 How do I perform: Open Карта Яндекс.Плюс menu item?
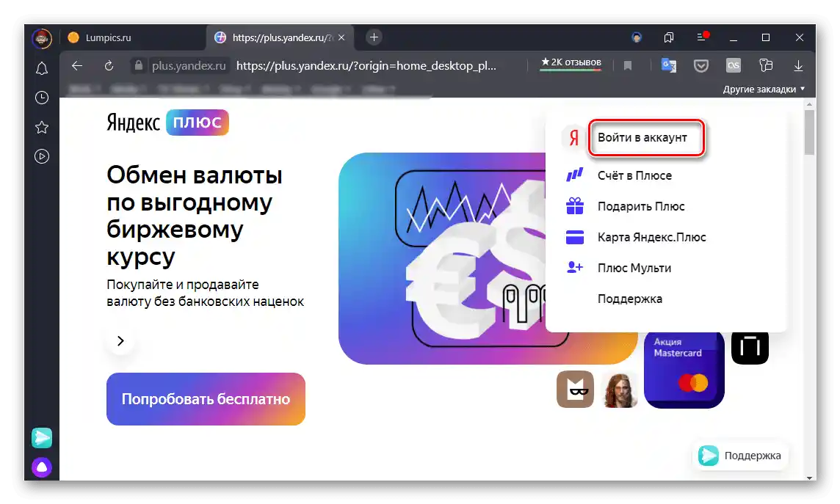[x=651, y=237]
